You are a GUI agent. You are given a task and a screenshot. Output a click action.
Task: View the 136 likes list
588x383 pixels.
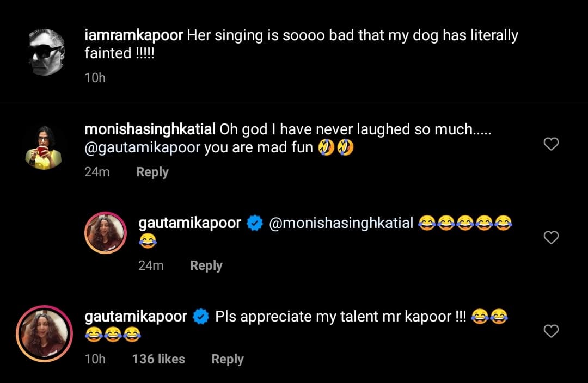click(158, 359)
